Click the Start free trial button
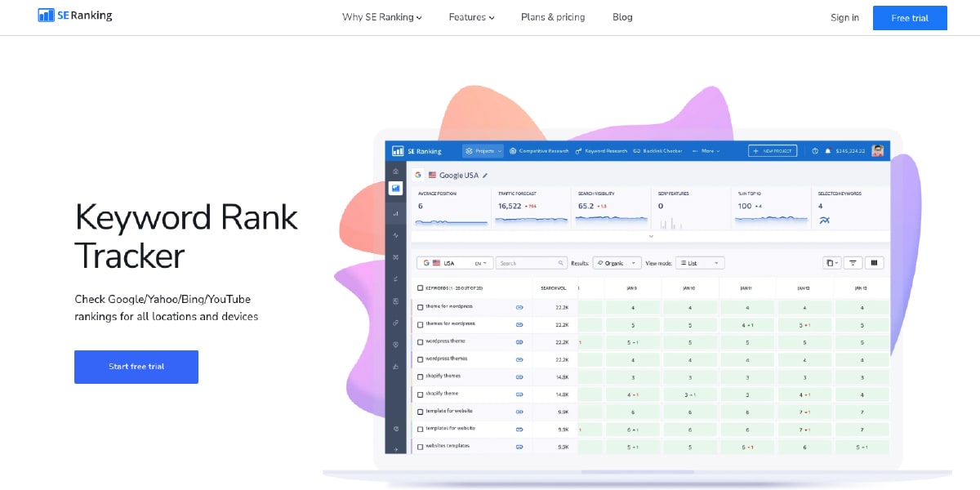Screen dimensions: 980x490 pyautogui.click(x=136, y=367)
